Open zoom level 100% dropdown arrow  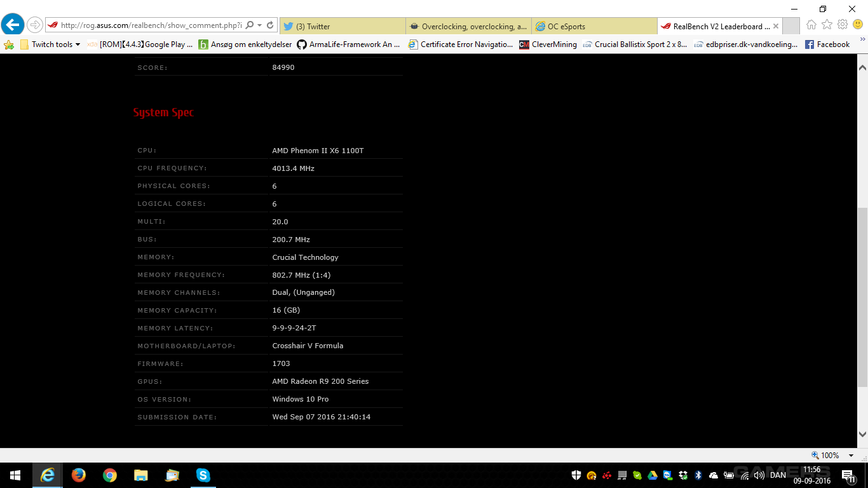point(851,456)
